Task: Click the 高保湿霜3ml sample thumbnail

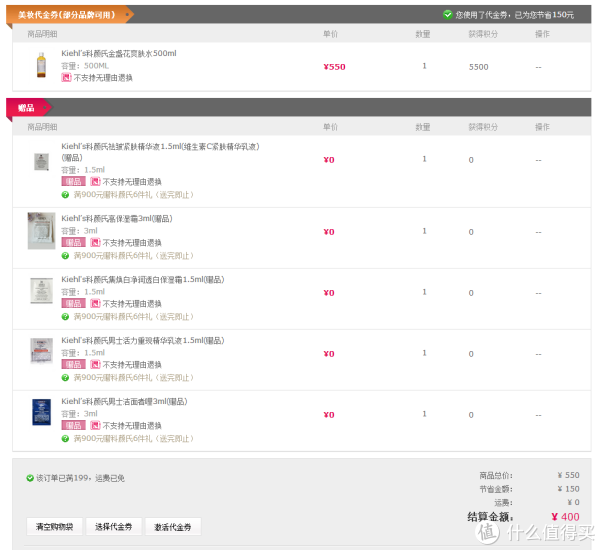Action: pos(41,231)
